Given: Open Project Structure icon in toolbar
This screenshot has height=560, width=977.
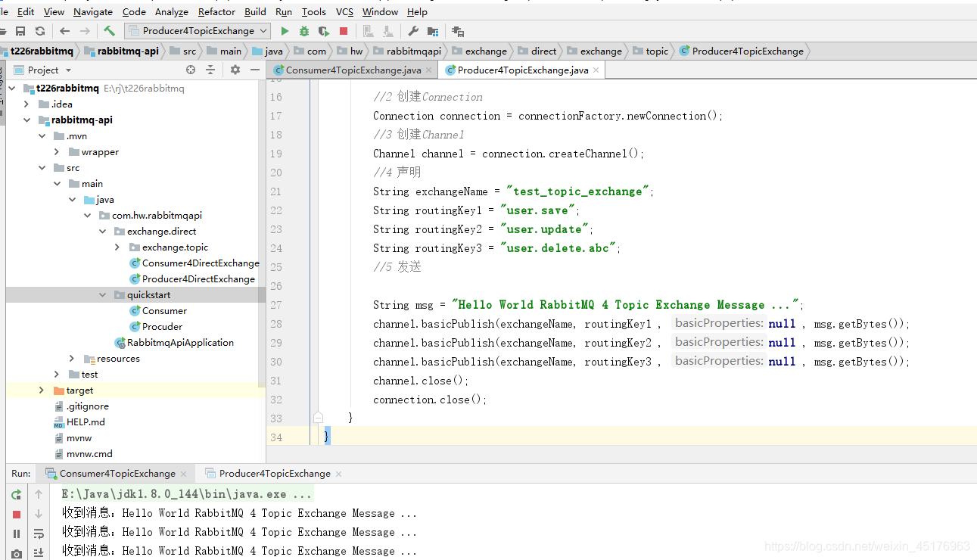Looking at the screenshot, I should coord(433,31).
